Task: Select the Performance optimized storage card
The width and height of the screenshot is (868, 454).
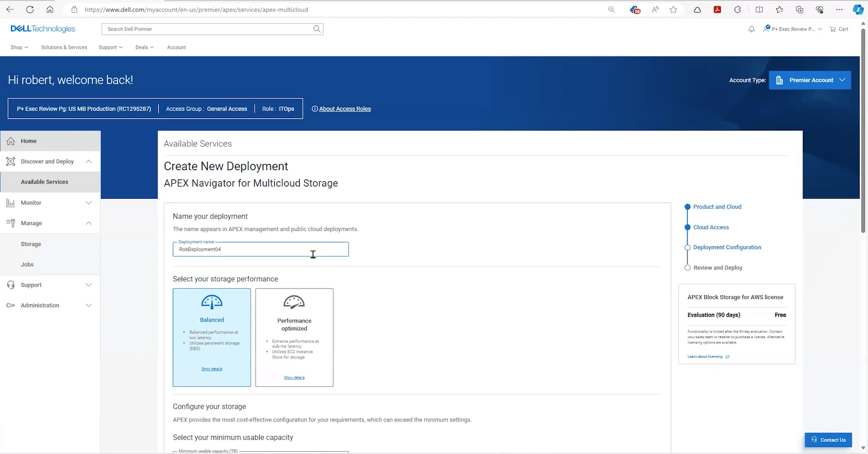Action: 294,337
